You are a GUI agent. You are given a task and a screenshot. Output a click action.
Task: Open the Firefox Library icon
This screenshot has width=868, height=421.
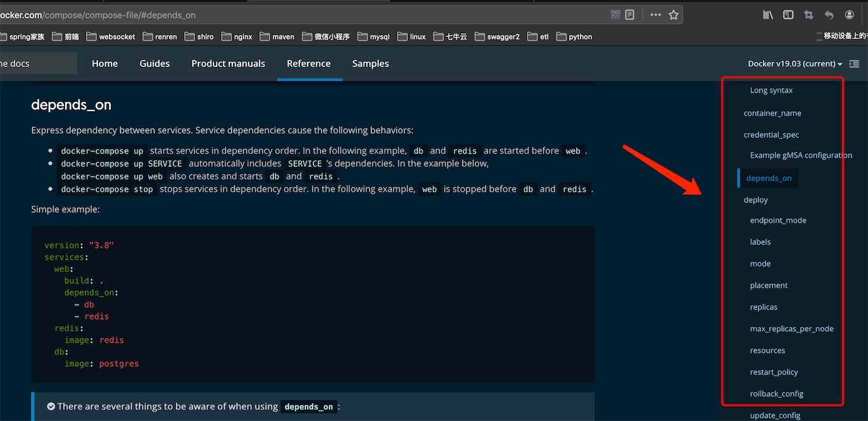(768, 15)
